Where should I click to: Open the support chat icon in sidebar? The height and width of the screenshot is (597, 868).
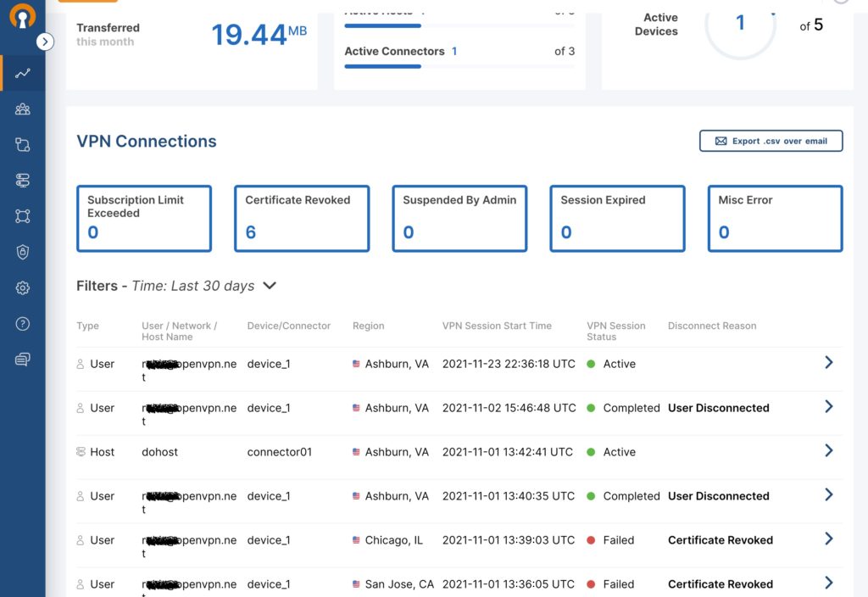(x=23, y=360)
